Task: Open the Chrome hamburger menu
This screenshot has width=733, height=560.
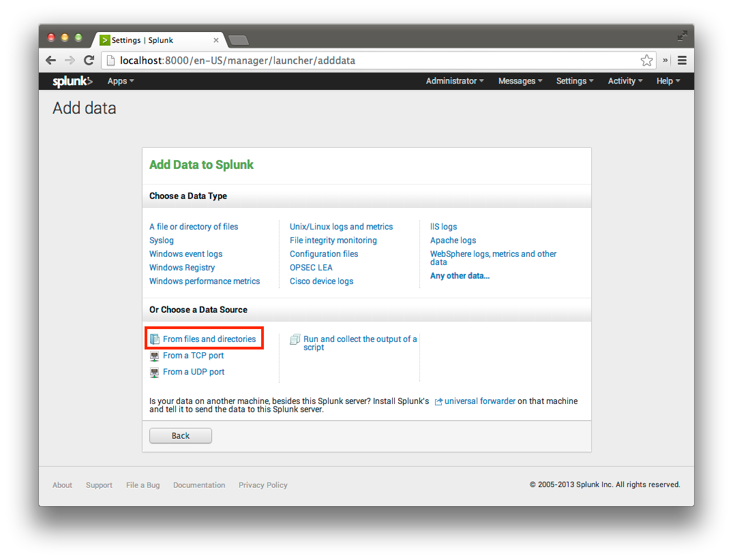Action: 682,60
